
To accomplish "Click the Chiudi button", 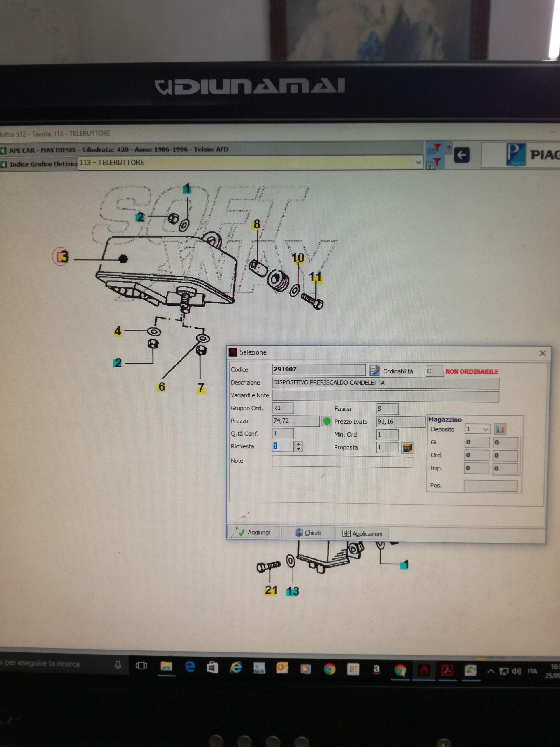I will (x=308, y=533).
